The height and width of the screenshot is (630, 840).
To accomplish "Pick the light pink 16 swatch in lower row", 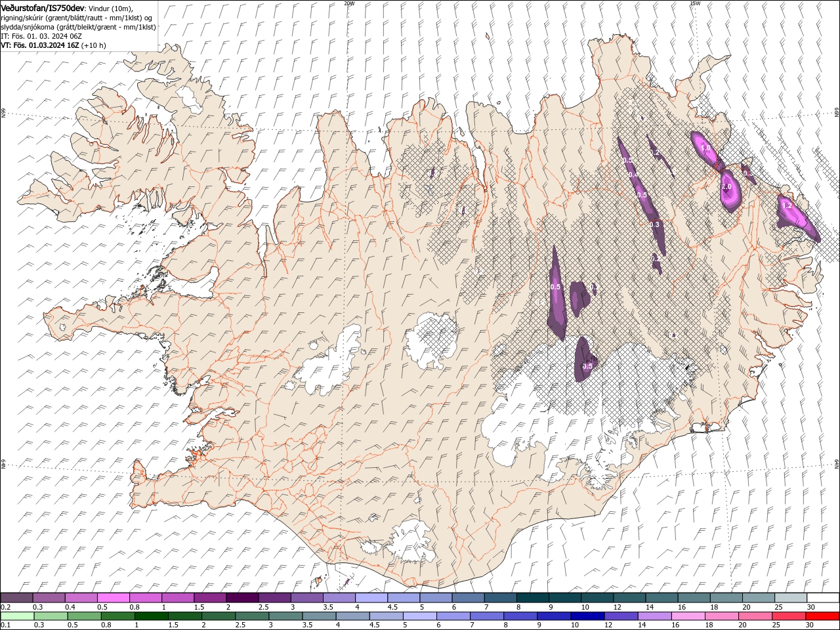I will point(688,616).
